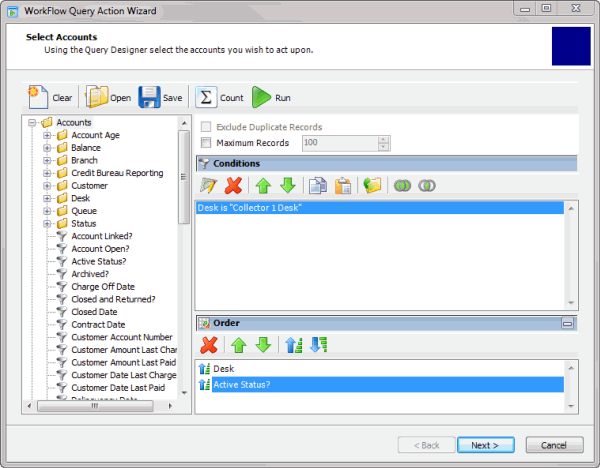Screen dimensions: 600x468
Task: Click the Cancel button
Action: coord(554,444)
